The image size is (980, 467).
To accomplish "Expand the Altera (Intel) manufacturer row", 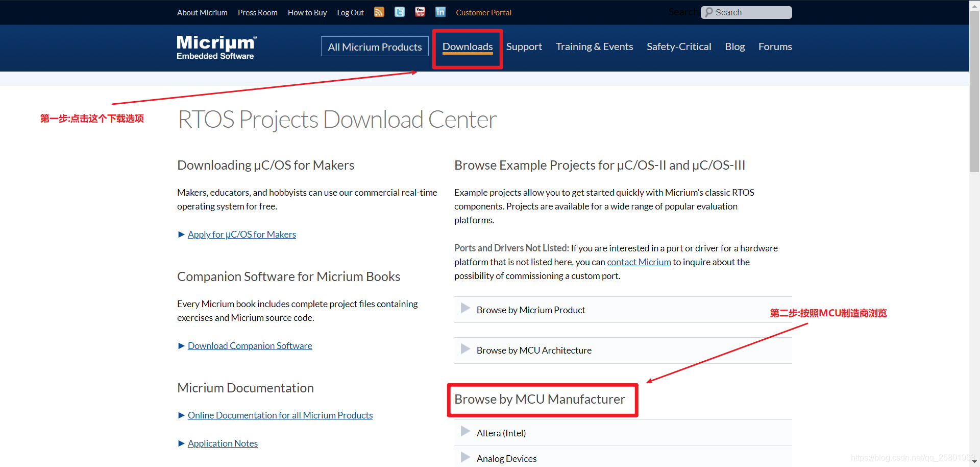I will (x=623, y=433).
